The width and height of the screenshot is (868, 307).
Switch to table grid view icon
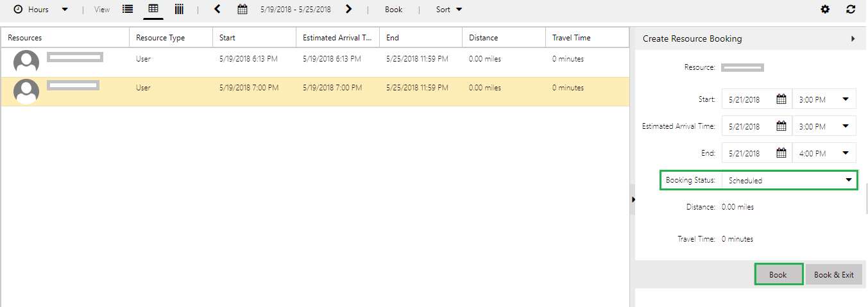click(x=153, y=10)
